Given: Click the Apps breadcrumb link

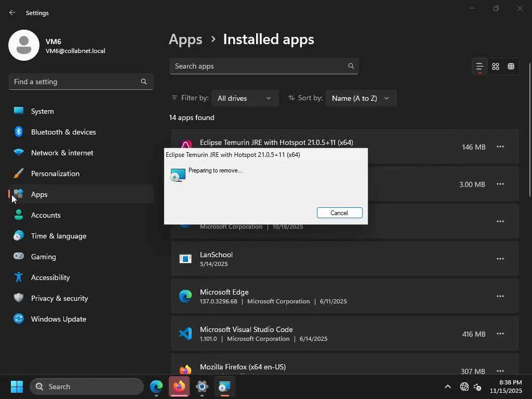Looking at the screenshot, I should [185, 39].
